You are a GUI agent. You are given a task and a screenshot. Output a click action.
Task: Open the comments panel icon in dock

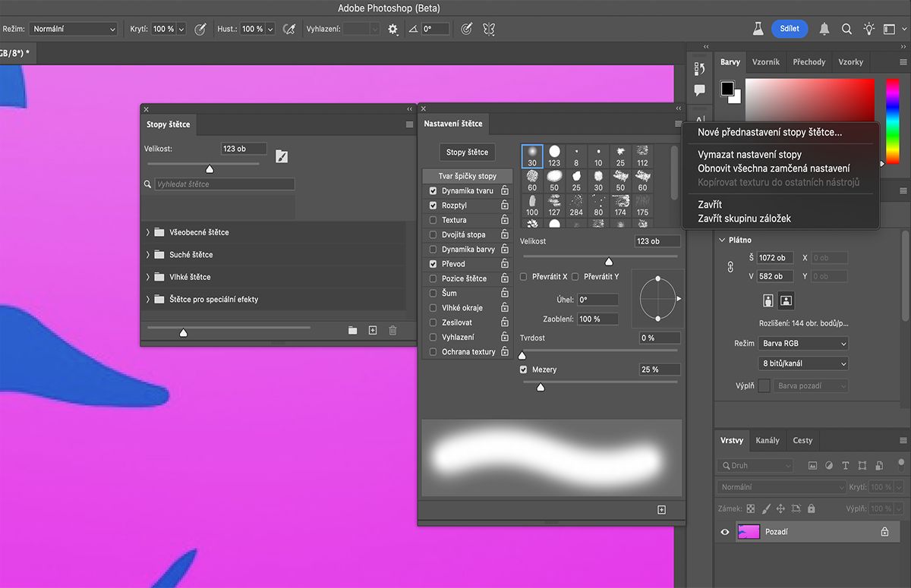(x=700, y=90)
